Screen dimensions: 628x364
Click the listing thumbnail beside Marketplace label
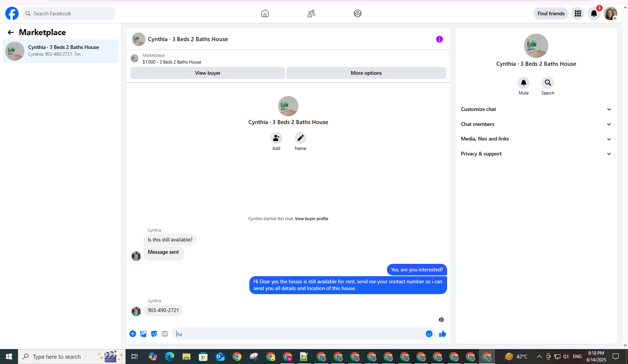[135, 58]
